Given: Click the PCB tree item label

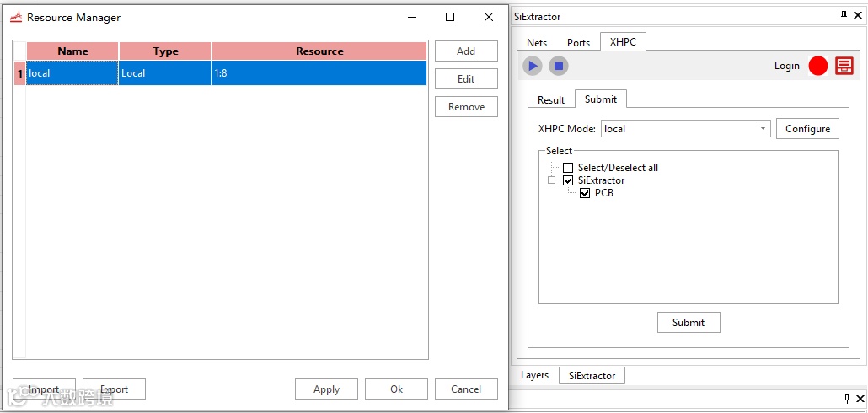Looking at the screenshot, I should coord(604,193).
